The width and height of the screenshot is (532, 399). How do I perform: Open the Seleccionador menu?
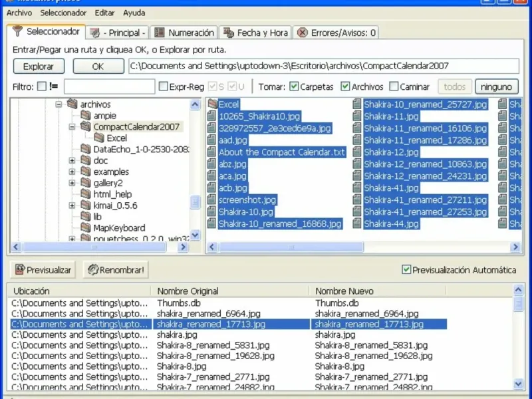pos(63,13)
